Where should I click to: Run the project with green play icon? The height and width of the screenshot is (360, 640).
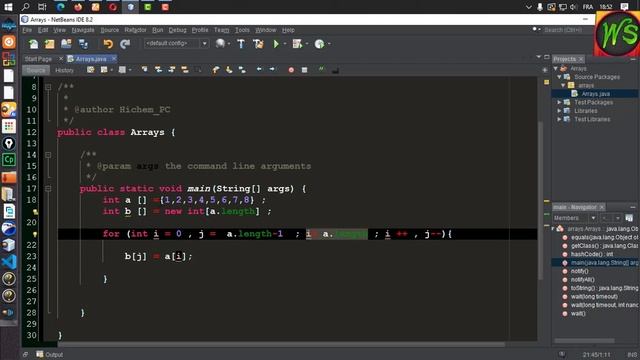pyautogui.click(x=276, y=44)
